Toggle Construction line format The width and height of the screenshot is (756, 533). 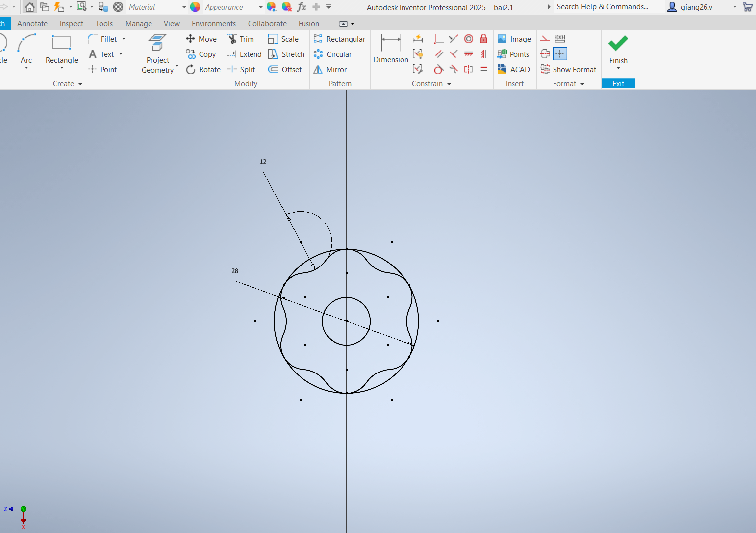pyautogui.click(x=545, y=39)
